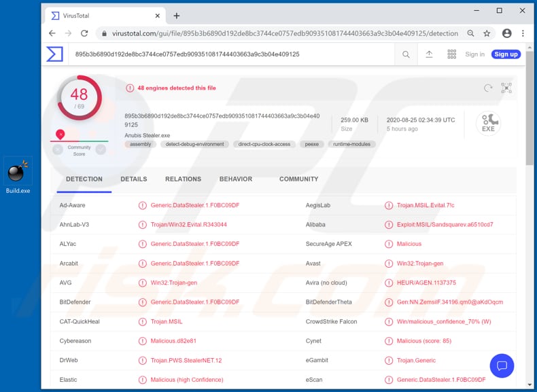Click the file hash search field
Image resolution: width=537 pixels, height=392 pixels.
231,54
